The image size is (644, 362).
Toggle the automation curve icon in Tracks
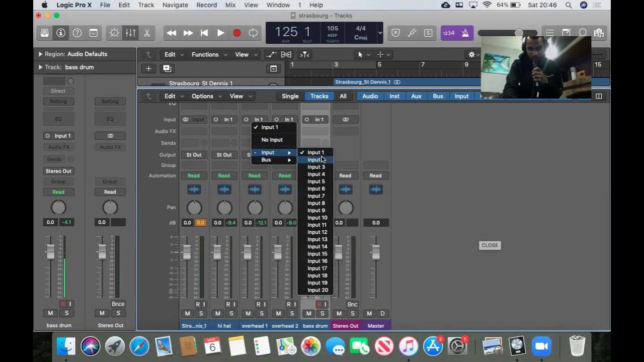[x=271, y=54]
